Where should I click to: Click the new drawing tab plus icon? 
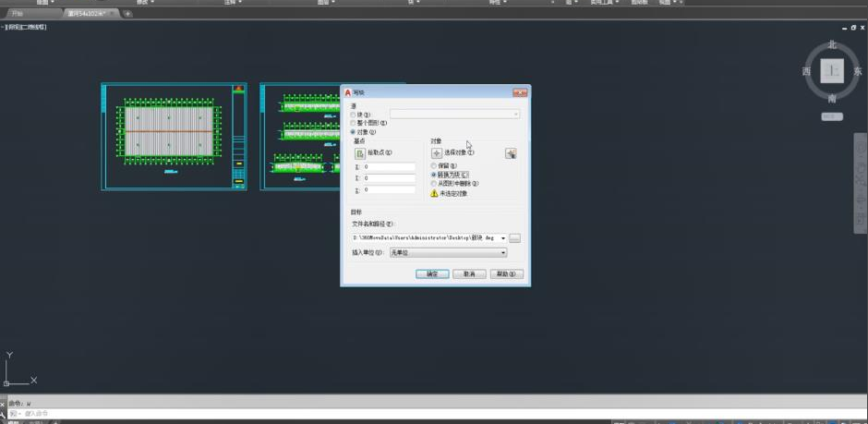127,13
